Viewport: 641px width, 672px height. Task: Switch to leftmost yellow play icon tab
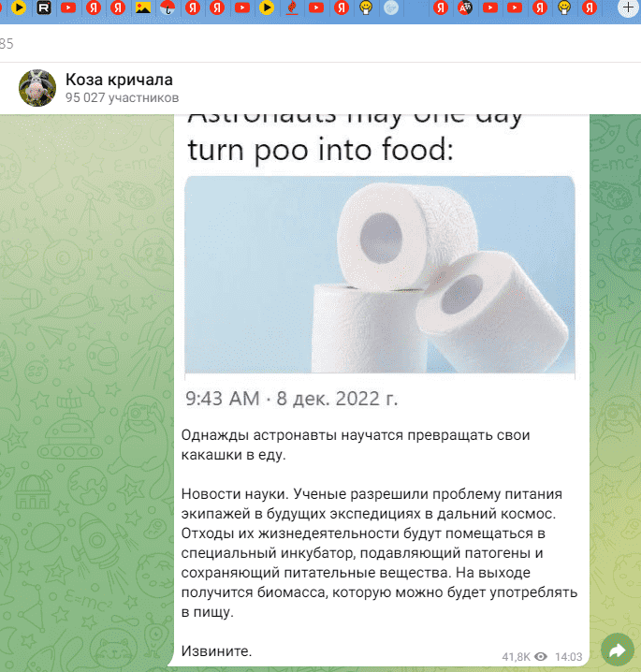point(19,7)
